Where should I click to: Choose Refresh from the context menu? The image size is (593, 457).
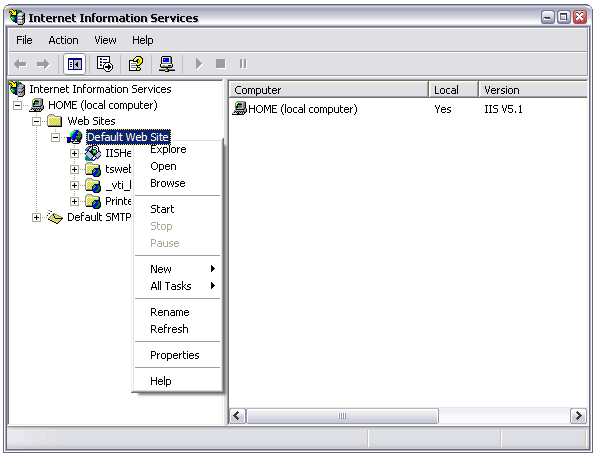coord(177,329)
